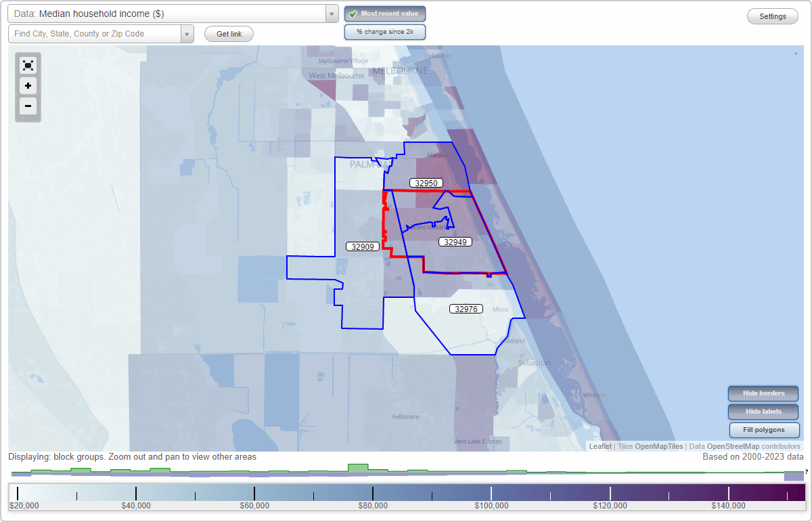
Task: Open the Data: Median household income combo box
Action: click(x=173, y=14)
